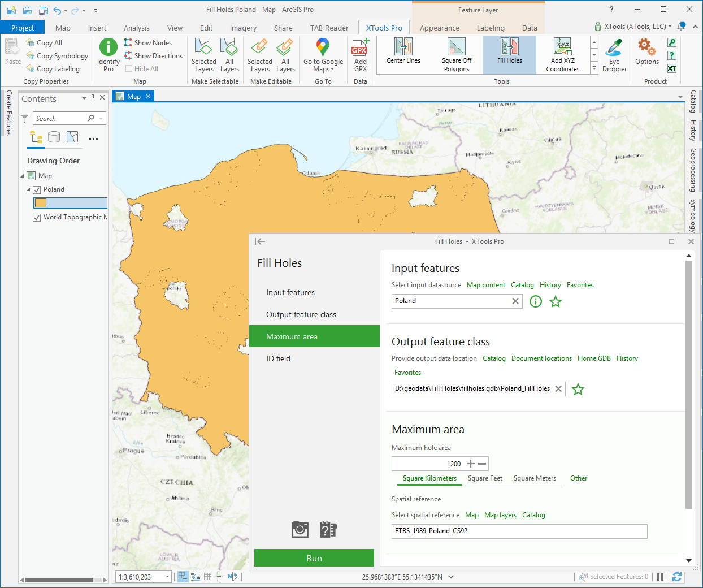Choose Square Kilometers units
Viewport: 703px width, 588px height.
(x=429, y=478)
